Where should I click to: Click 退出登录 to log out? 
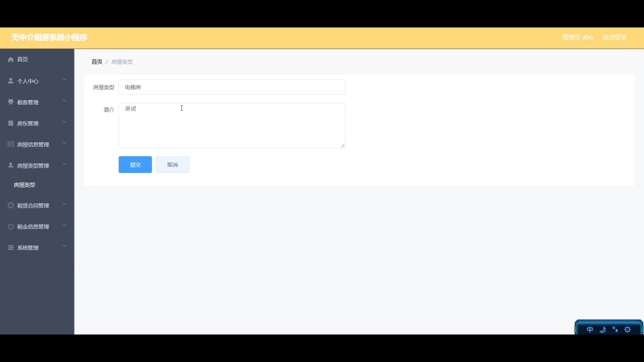614,37
